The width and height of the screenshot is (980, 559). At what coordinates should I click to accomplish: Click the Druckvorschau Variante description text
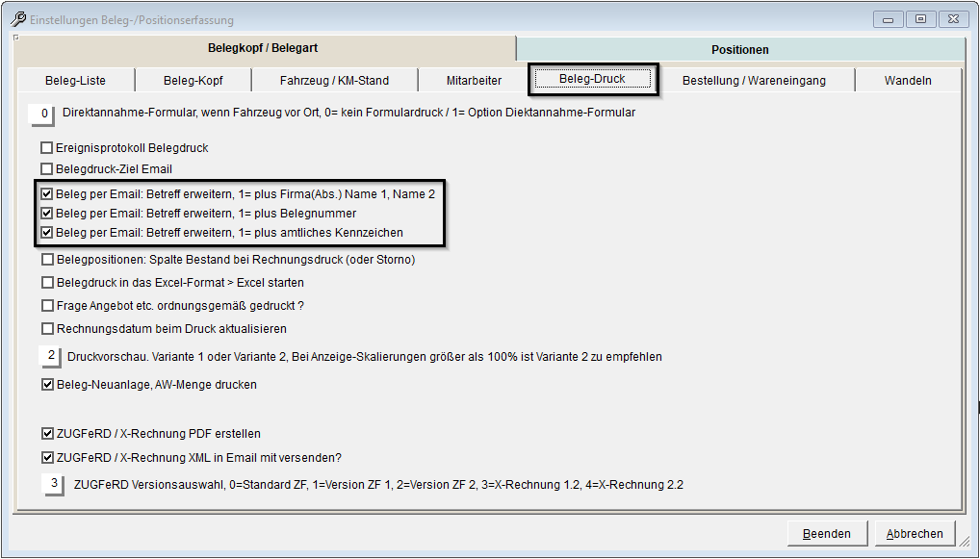365,357
